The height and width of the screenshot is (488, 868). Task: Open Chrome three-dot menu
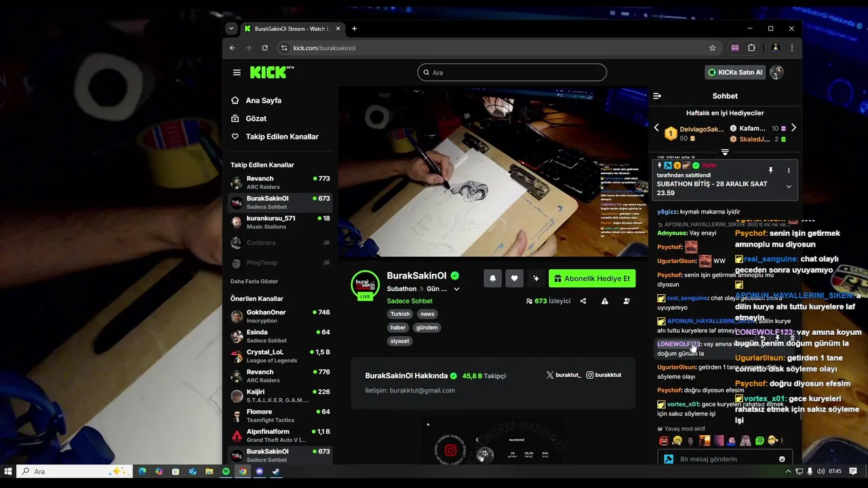pyautogui.click(x=791, y=48)
